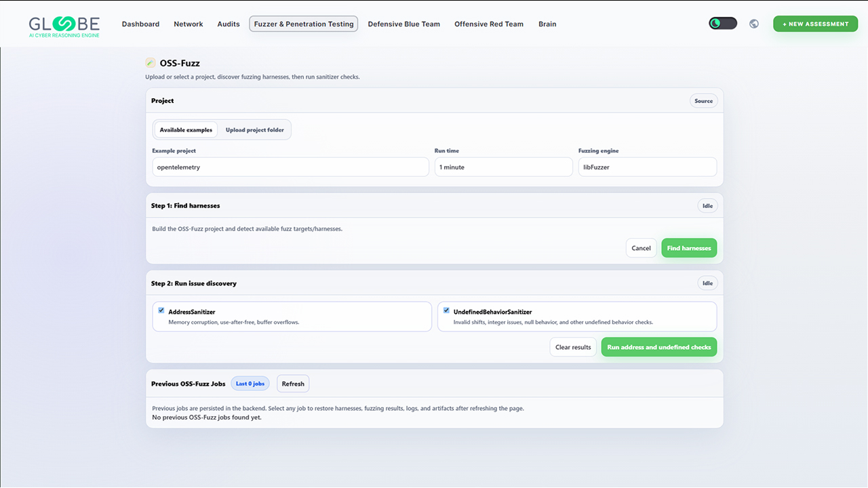868x488 pixels.
Task: Switch to Available examples tab
Action: [186, 129]
